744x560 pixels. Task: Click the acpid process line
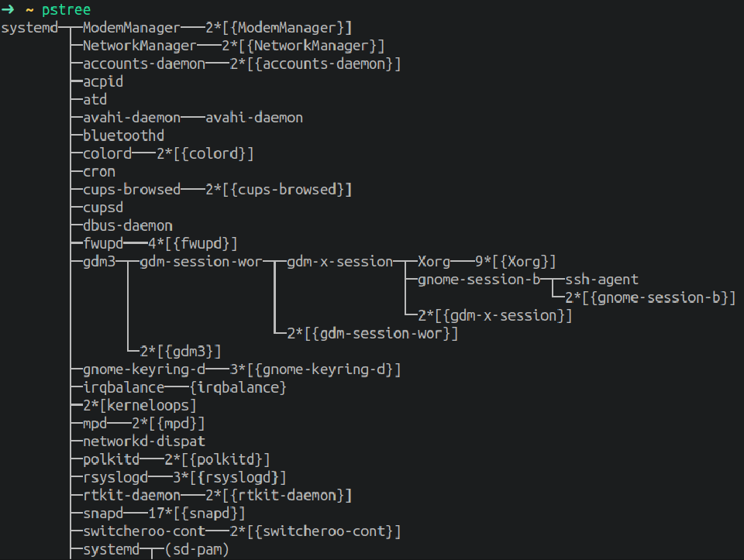[103, 81]
